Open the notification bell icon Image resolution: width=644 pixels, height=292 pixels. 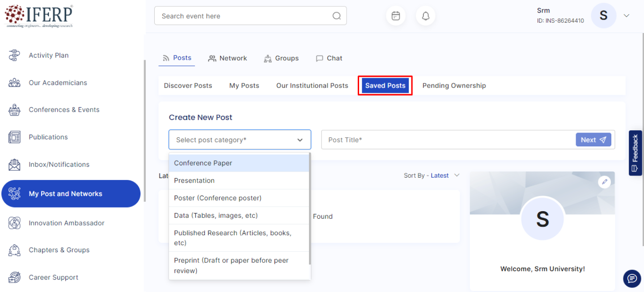click(x=425, y=16)
